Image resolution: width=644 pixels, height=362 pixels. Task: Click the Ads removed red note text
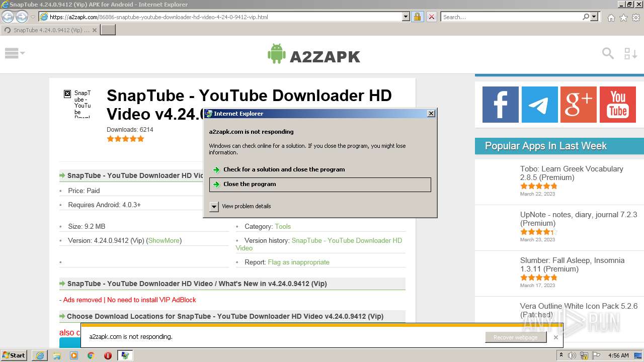click(128, 300)
